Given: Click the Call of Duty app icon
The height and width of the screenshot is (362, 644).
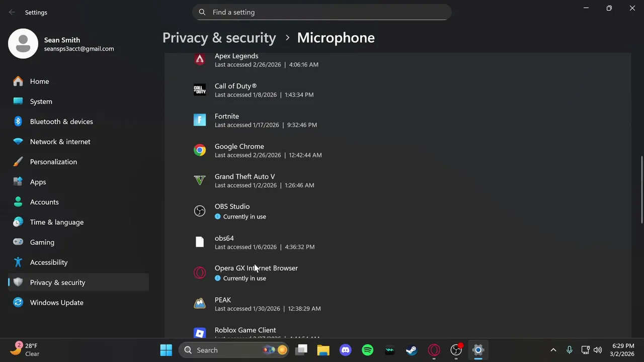Looking at the screenshot, I should point(200,90).
